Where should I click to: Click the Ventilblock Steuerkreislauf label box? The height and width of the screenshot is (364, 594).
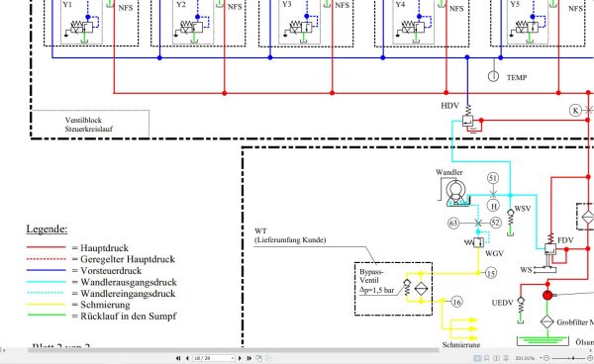tap(90, 124)
